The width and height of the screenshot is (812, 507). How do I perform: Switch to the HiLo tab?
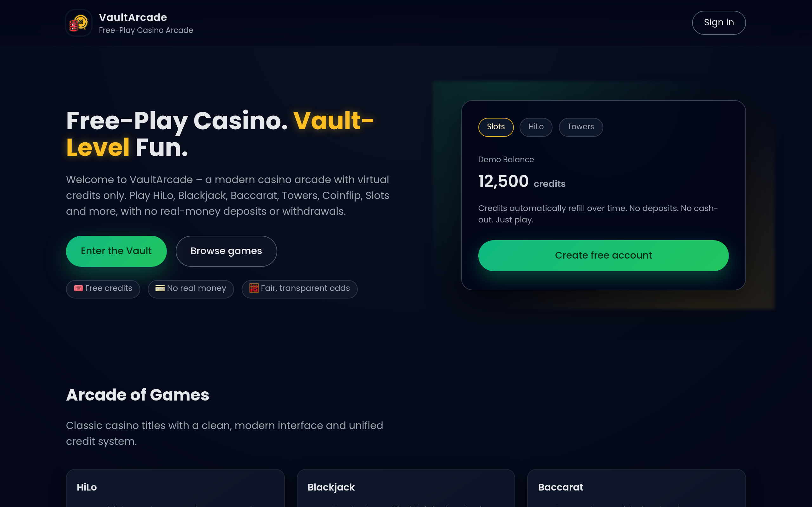click(x=535, y=127)
